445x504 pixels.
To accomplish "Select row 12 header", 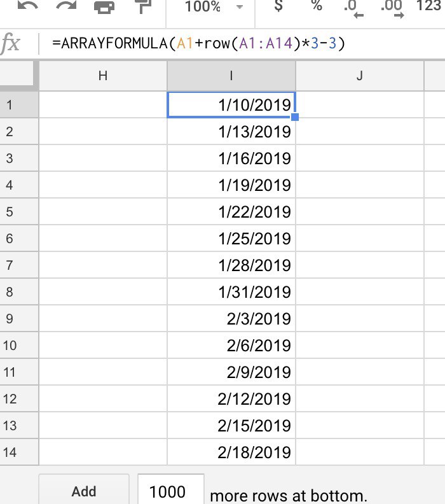I will [x=19, y=398].
